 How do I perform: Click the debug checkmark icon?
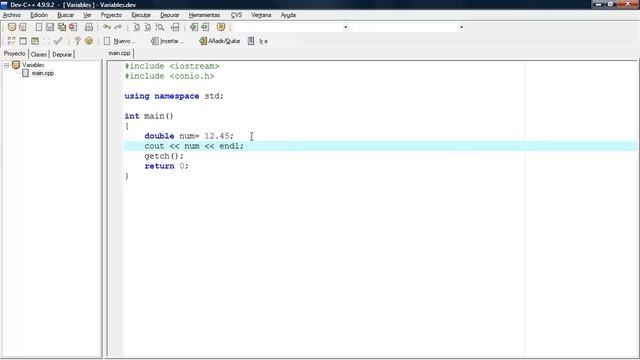58,41
